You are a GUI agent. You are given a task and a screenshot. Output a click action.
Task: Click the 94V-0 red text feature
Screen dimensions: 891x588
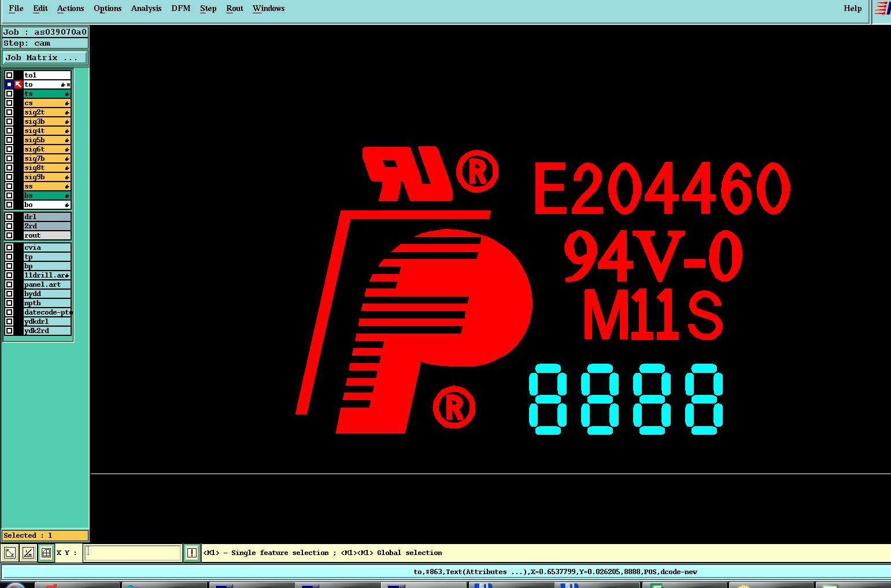coord(653,256)
